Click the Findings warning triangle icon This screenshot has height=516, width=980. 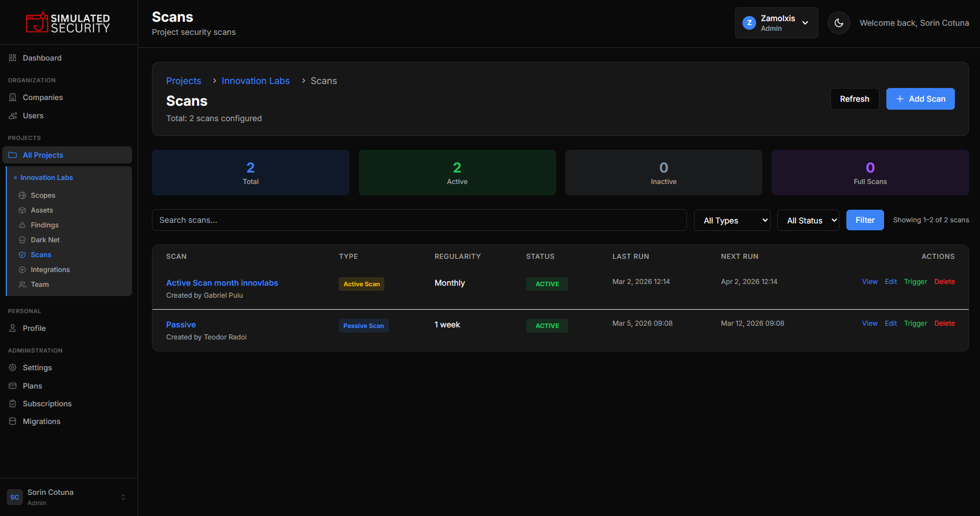click(22, 225)
